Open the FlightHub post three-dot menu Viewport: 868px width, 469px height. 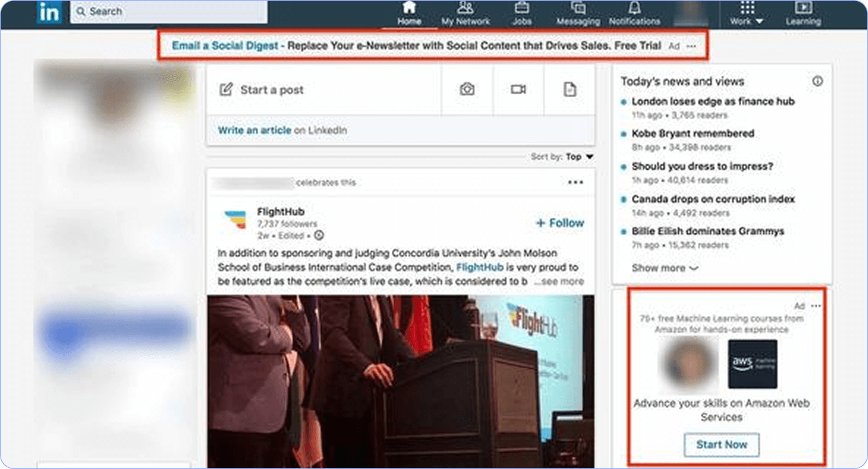[x=575, y=182]
